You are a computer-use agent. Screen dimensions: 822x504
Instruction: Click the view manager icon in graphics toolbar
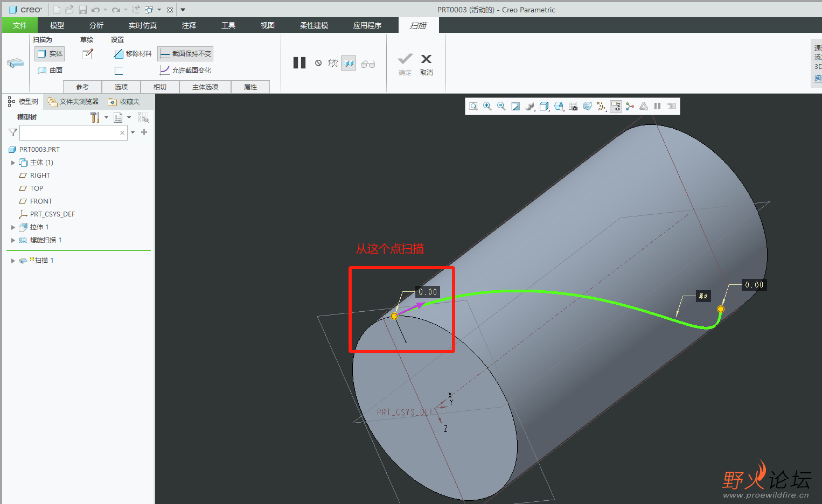pos(559,106)
